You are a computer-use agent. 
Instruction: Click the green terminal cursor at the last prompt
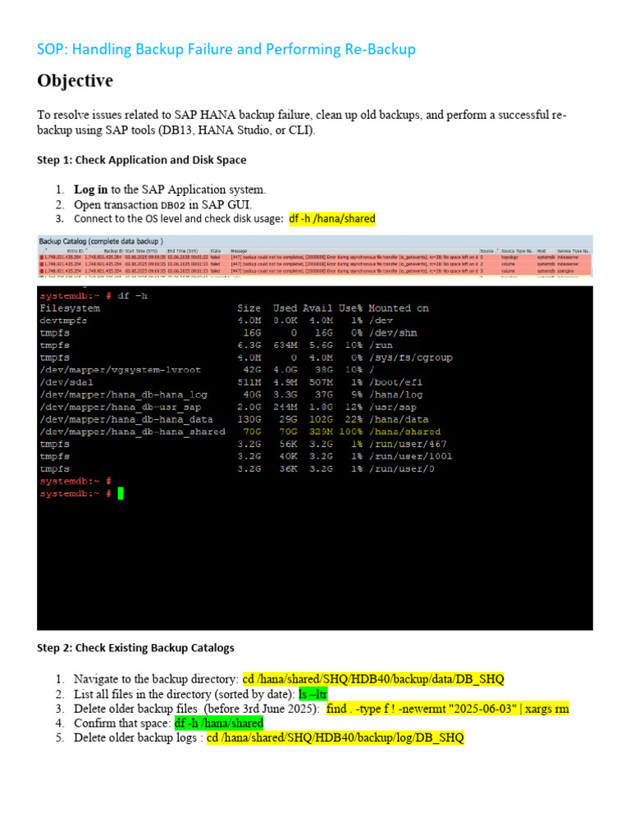[x=121, y=493]
